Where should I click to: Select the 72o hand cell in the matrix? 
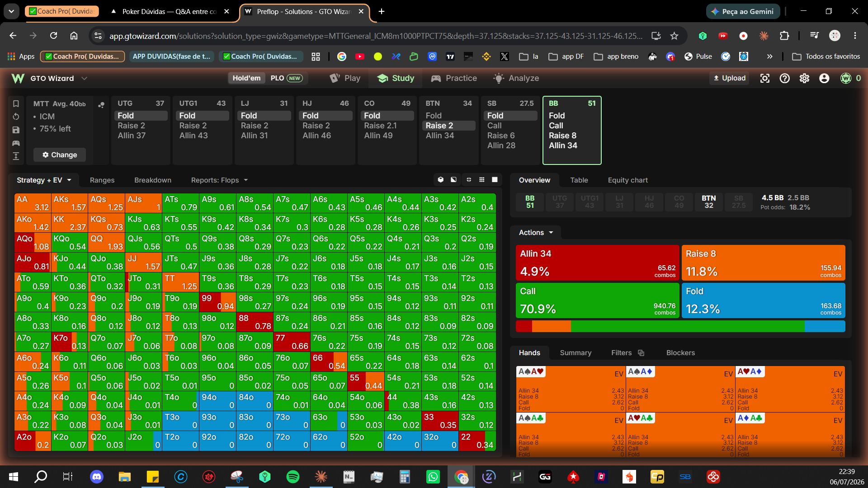click(292, 441)
